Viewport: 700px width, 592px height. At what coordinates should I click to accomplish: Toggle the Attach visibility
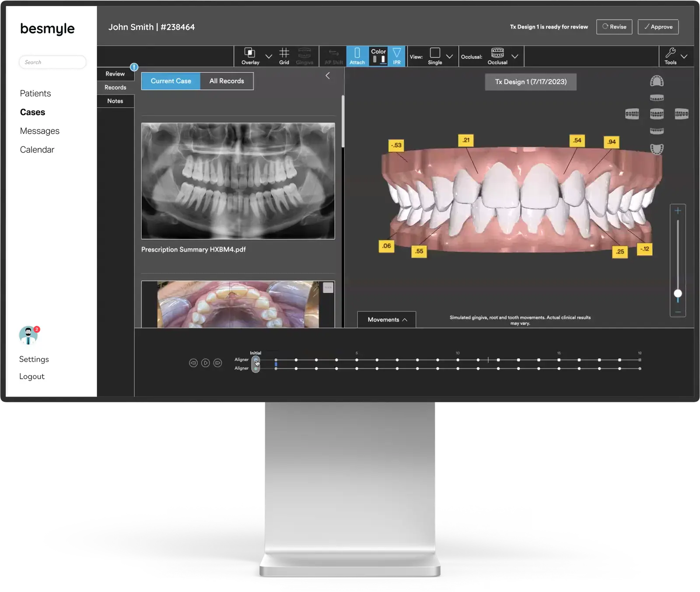click(x=357, y=56)
